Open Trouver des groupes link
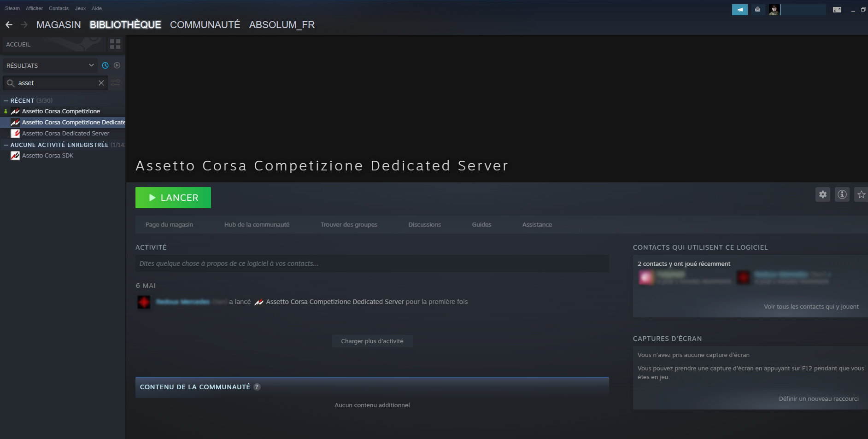 (x=349, y=225)
